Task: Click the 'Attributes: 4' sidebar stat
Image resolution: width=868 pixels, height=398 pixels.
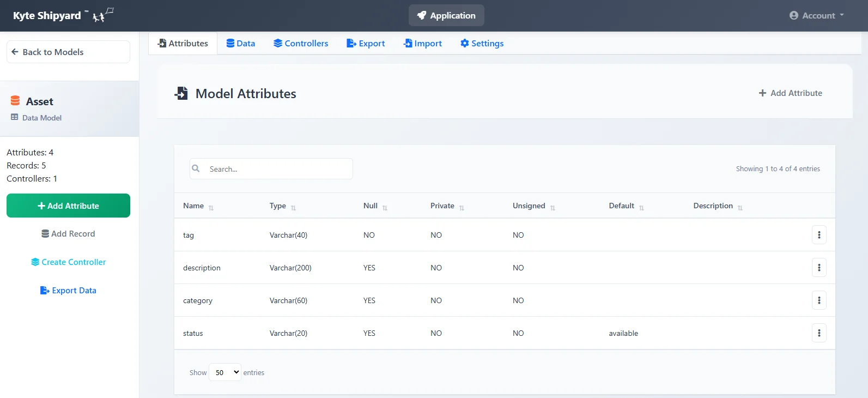Action: [x=30, y=152]
